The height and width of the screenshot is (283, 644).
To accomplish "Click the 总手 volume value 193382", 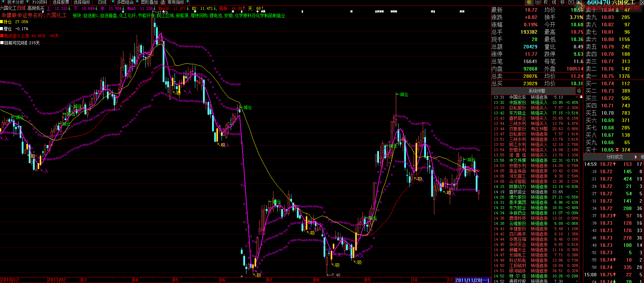I will click(529, 32).
